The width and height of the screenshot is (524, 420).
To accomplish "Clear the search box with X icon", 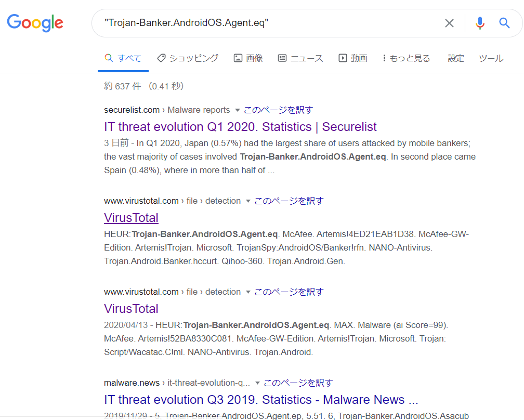I will click(450, 23).
